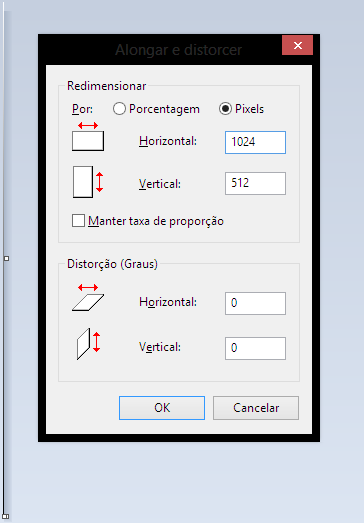364x523 pixels.
Task: Click the canvas middle-left resize handle
Action: 6,258
